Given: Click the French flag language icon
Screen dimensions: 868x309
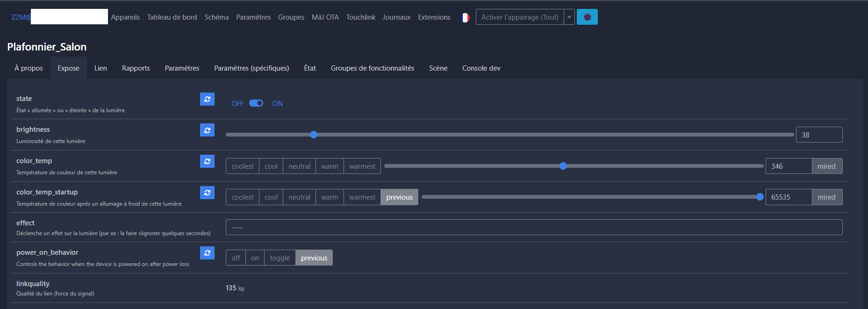Looking at the screenshot, I should pyautogui.click(x=465, y=17).
